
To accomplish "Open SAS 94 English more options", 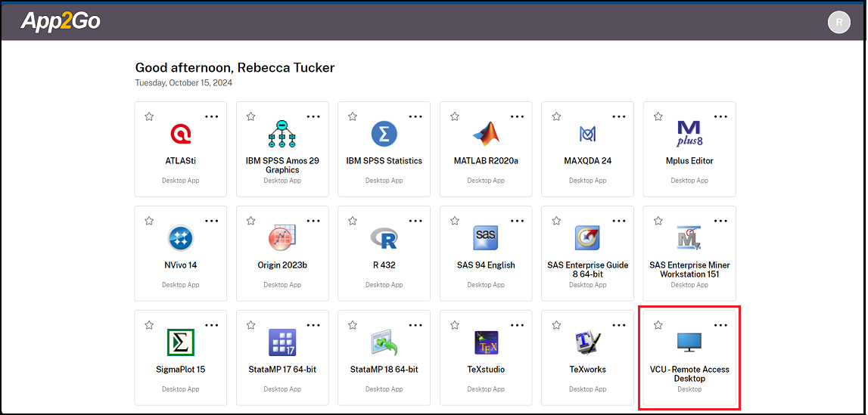I will [x=517, y=221].
